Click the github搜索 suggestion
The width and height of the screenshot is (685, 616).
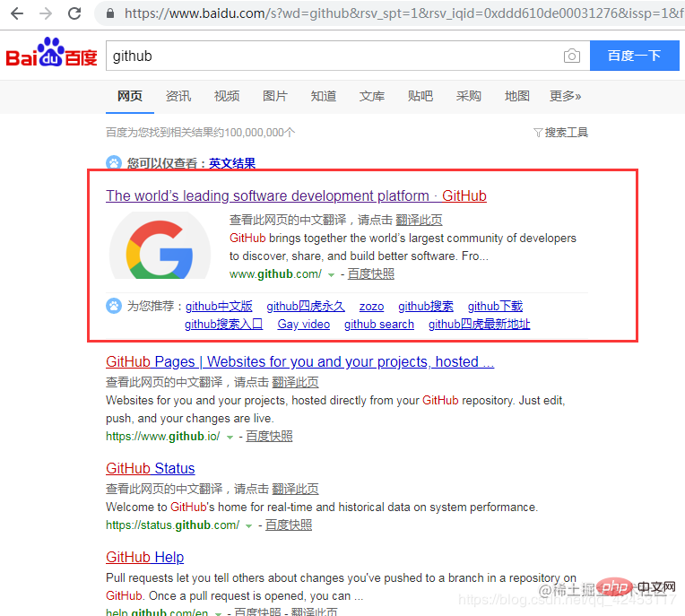(426, 307)
